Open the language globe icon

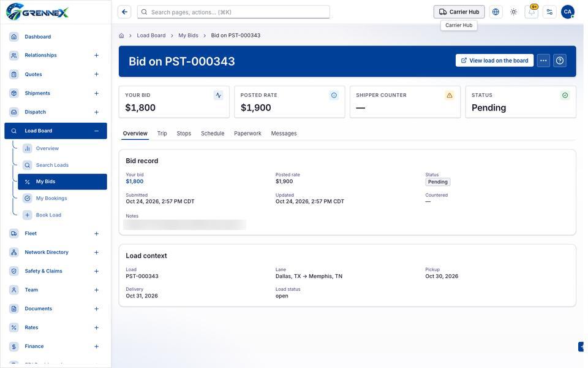pos(496,12)
